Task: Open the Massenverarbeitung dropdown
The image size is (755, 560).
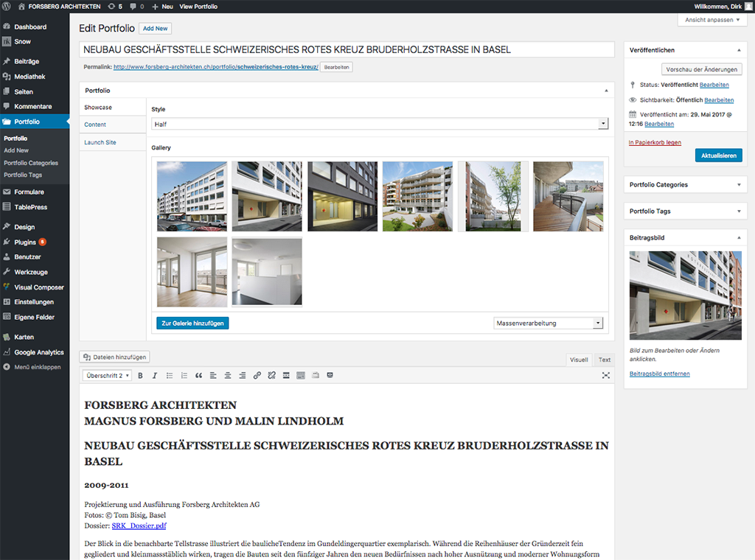Action: tap(549, 323)
